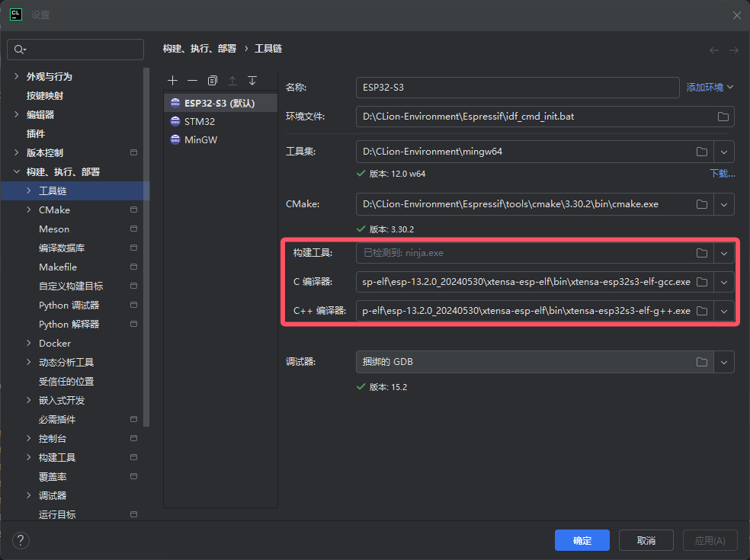The height and width of the screenshot is (560, 750).
Task: Click project-level icon beside 覆盖率
Action: [x=134, y=476]
